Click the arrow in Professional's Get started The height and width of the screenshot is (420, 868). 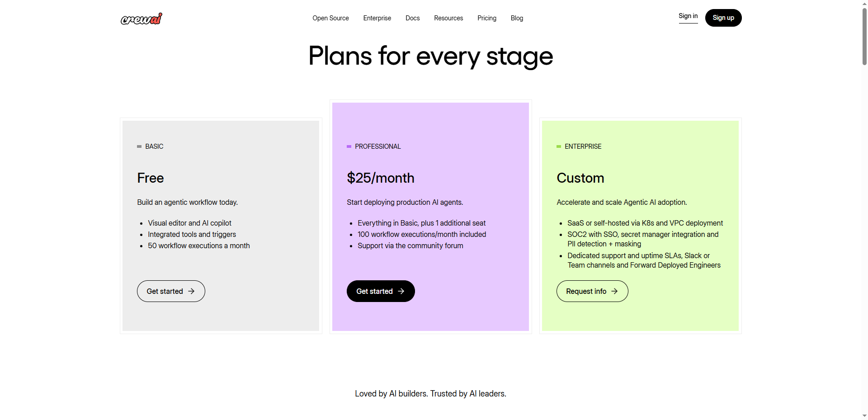[x=401, y=291]
